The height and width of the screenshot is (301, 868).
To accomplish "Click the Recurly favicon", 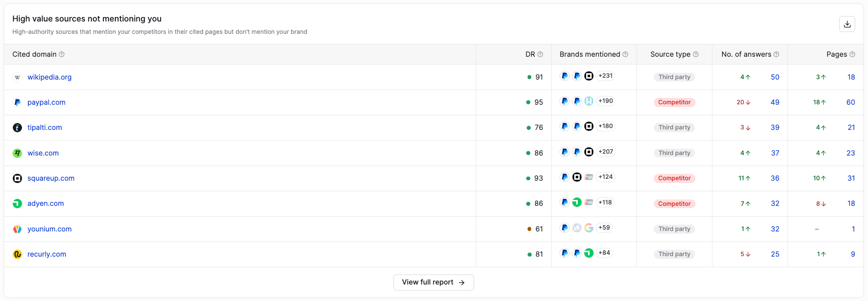I will (x=17, y=254).
